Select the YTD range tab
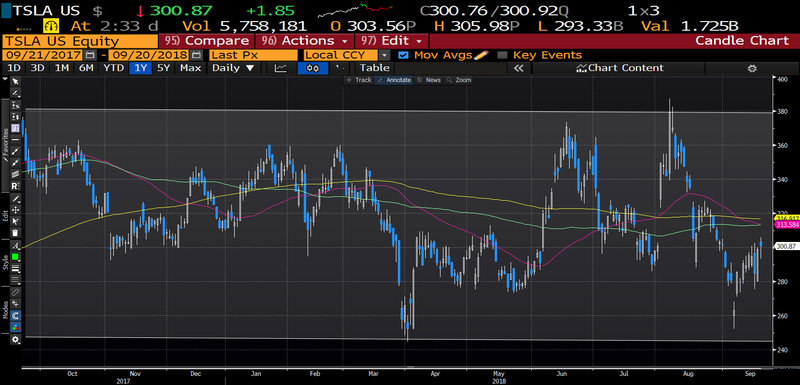 (113, 68)
